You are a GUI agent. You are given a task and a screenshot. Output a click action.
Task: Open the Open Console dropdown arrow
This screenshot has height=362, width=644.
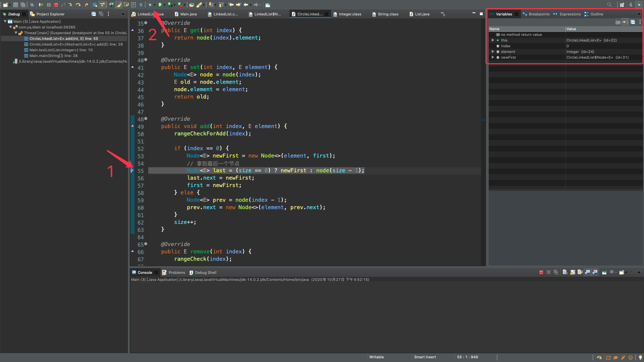click(x=626, y=272)
